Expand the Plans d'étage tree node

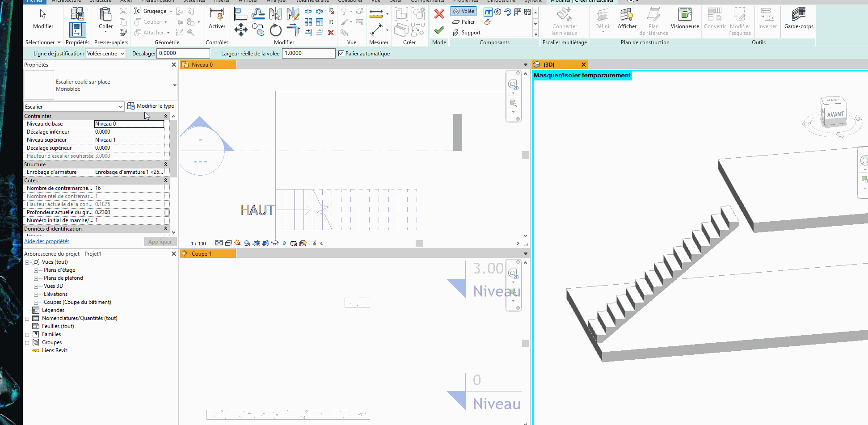[x=36, y=270]
